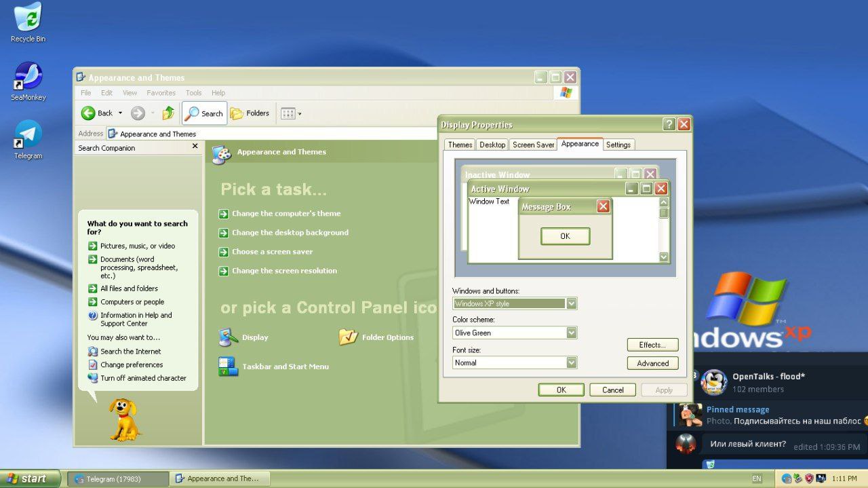Click the system clock showing 1:11 PM
The height and width of the screenshot is (488, 868).
tap(845, 478)
